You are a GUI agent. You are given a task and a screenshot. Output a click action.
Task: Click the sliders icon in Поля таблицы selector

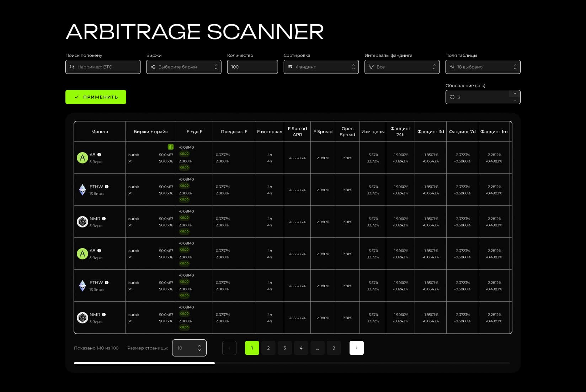(452, 67)
